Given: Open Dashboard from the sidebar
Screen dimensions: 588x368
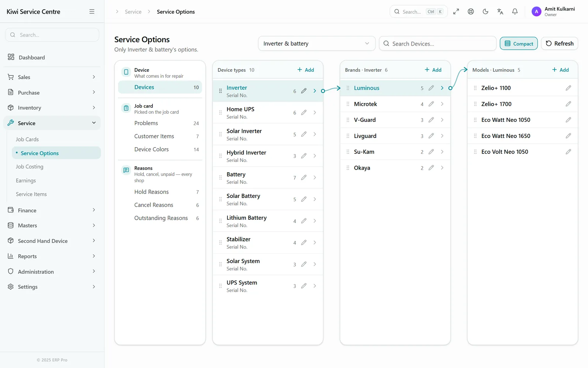Looking at the screenshot, I should (52, 57).
